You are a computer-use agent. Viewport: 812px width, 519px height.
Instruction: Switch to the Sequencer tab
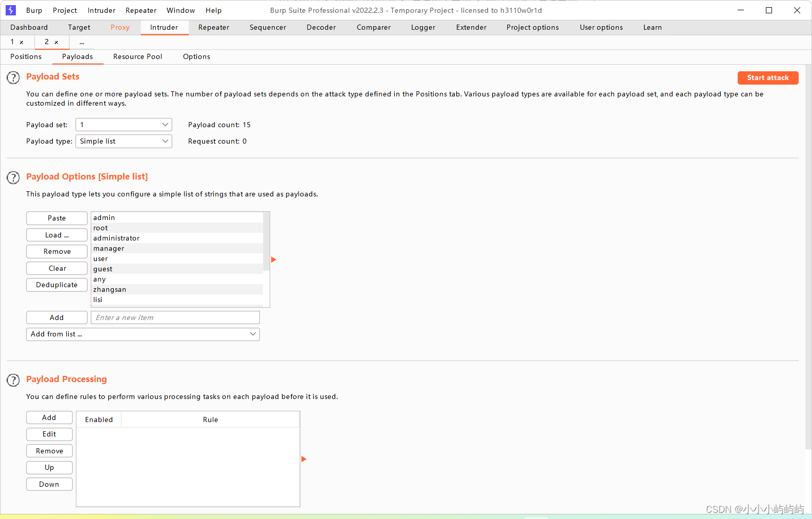[268, 27]
